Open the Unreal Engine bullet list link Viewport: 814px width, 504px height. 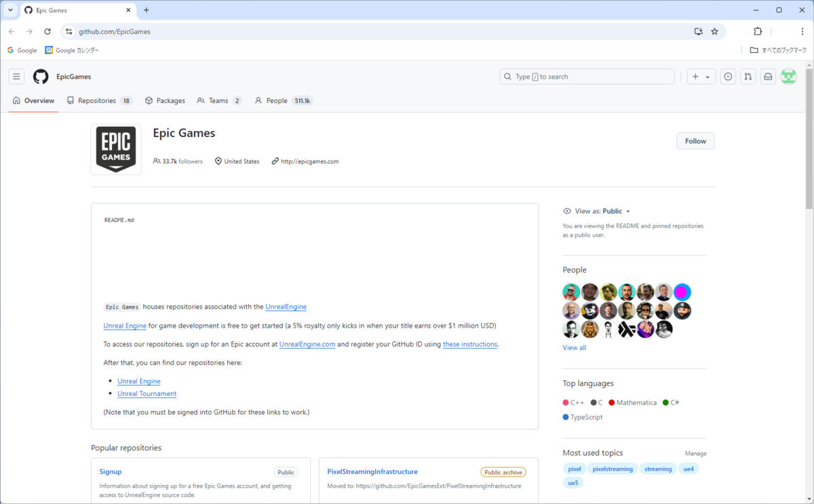click(139, 381)
